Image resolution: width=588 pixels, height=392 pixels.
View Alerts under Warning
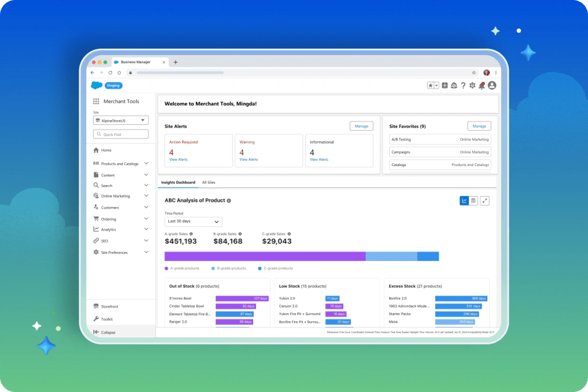[x=249, y=160]
